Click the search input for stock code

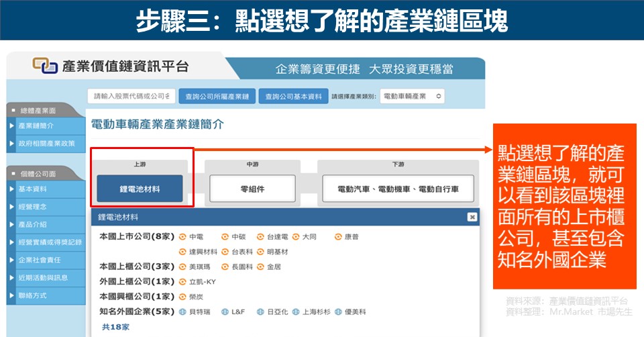[x=131, y=96]
